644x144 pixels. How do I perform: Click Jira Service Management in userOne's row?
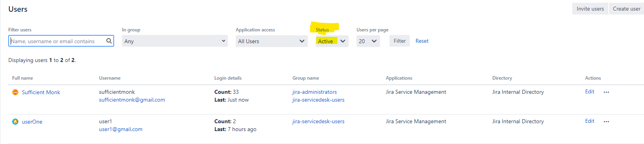coord(416,121)
